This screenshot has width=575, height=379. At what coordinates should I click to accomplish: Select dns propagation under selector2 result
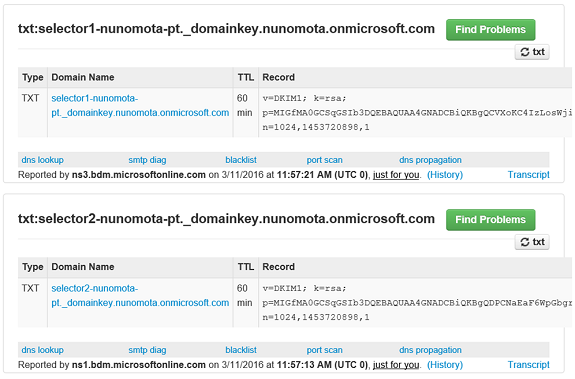(430, 350)
